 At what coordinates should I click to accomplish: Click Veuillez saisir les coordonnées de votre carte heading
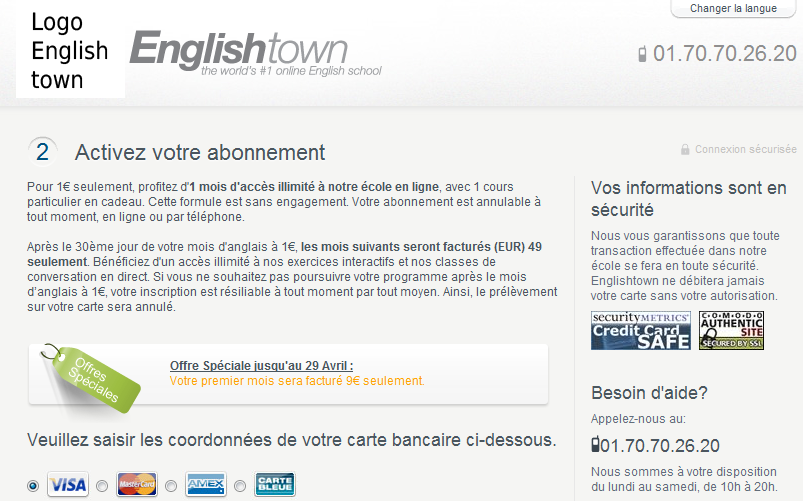point(291,440)
